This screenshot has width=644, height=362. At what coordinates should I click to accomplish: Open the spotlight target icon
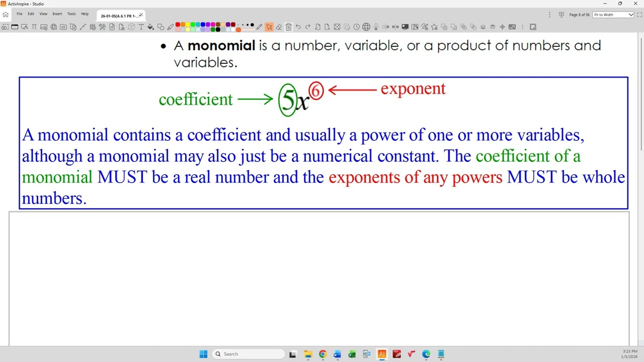(x=502, y=27)
